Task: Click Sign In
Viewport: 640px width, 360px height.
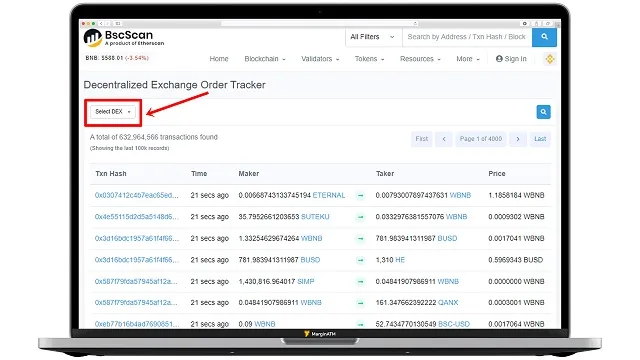Action: click(511, 59)
